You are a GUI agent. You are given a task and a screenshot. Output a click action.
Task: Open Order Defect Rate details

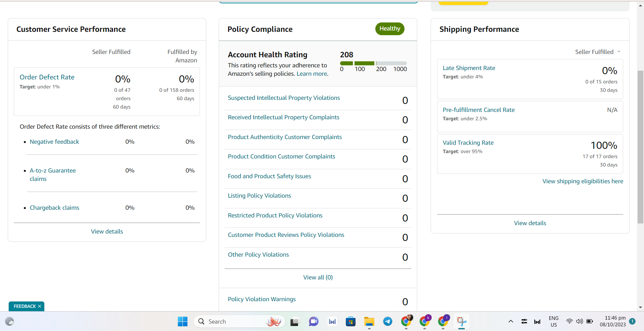click(x=47, y=77)
